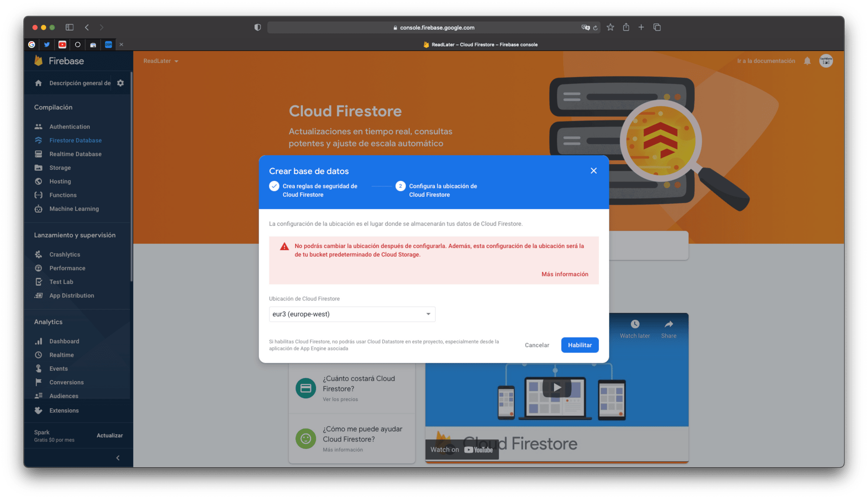The height and width of the screenshot is (499, 868).
Task: Switch to the Twitter pinned tab
Action: point(47,44)
